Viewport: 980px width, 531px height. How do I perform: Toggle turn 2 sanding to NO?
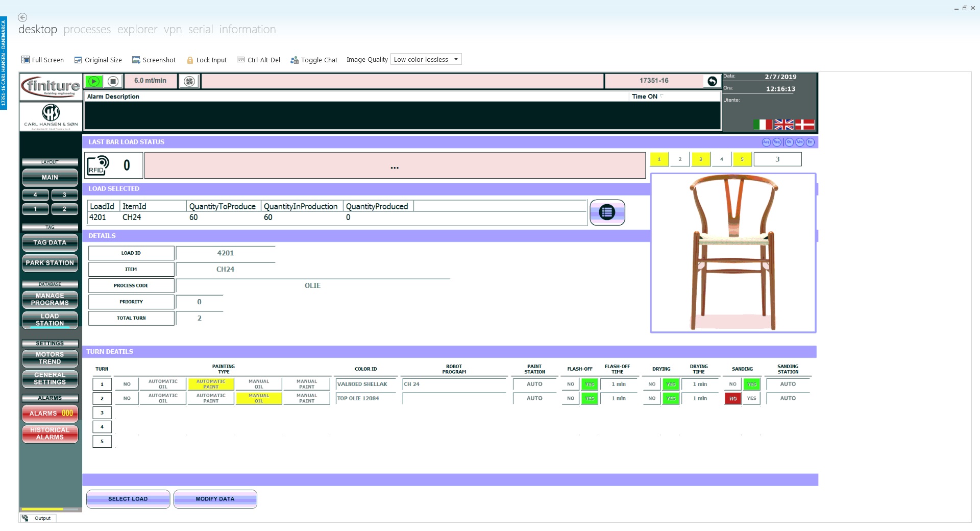point(733,398)
